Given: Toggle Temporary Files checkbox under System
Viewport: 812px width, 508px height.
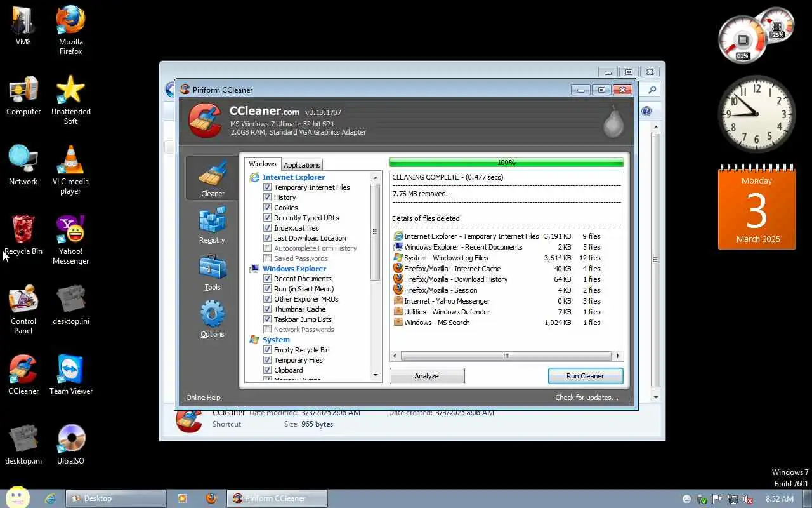Looking at the screenshot, I should [267, 360].
